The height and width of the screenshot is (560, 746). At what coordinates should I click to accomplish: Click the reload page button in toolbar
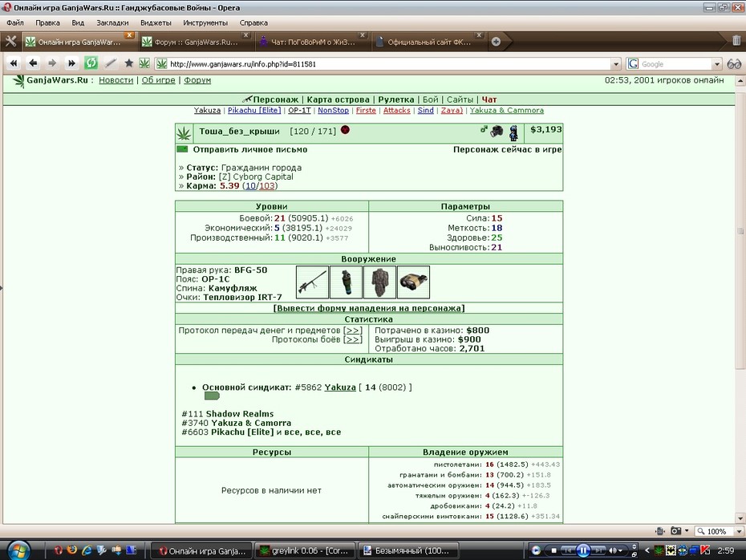pos(91,63)
